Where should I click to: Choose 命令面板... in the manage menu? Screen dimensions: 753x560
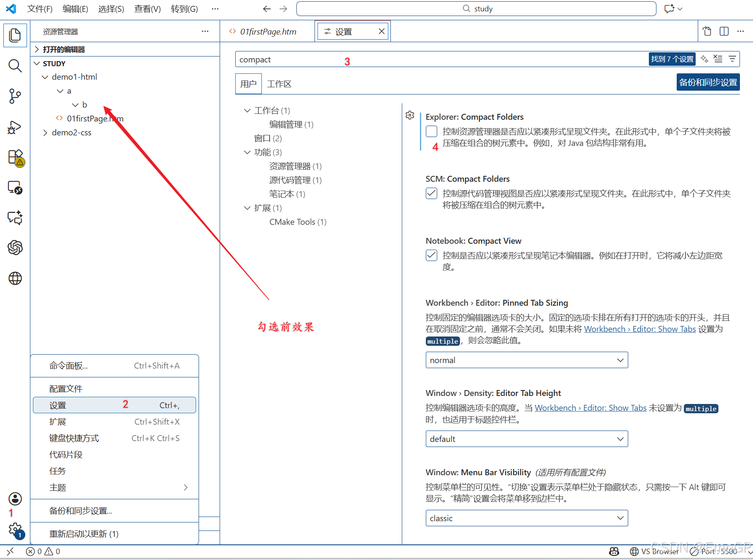click(x=114, y=366)
